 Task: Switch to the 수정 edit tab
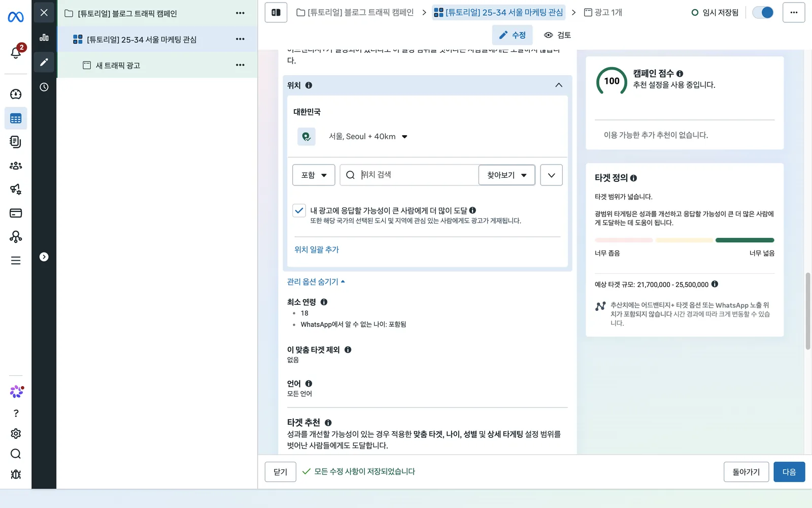pyautogui.click(x=513, y=35)
